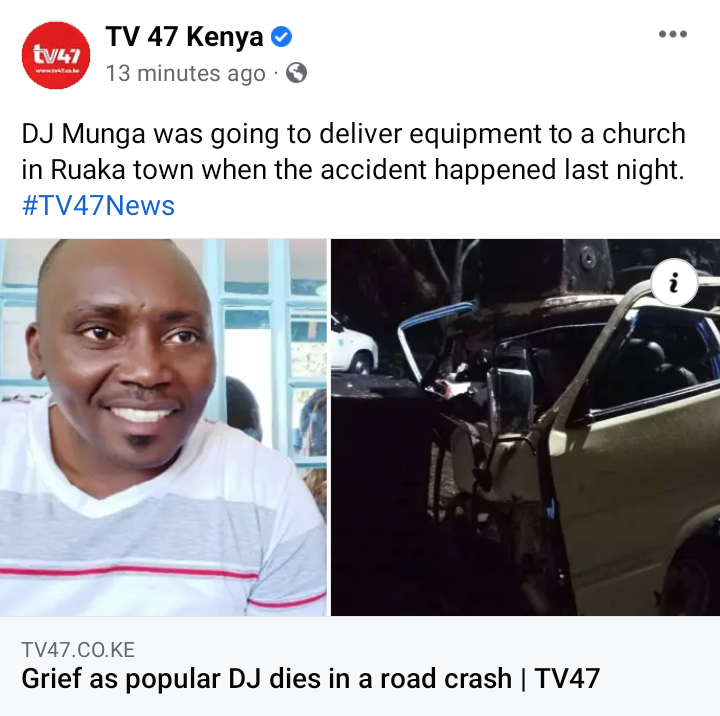
Task: Open the three-dot post options menu
Action: point(672,34)
